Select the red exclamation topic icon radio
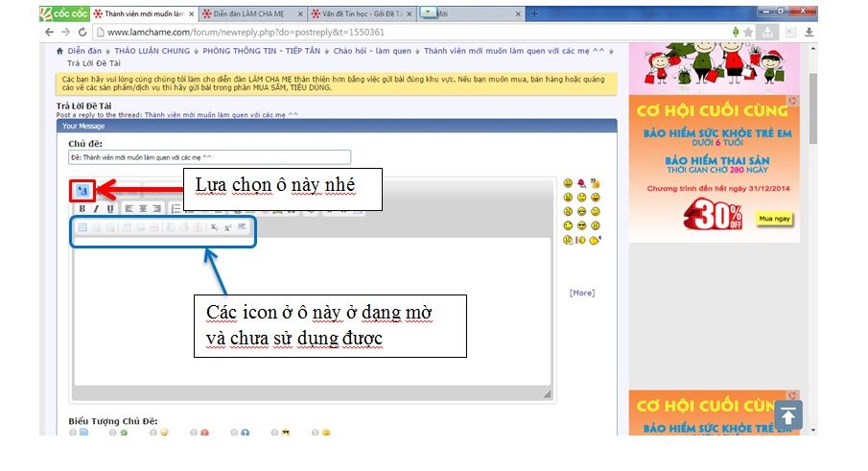 [193, 433]
